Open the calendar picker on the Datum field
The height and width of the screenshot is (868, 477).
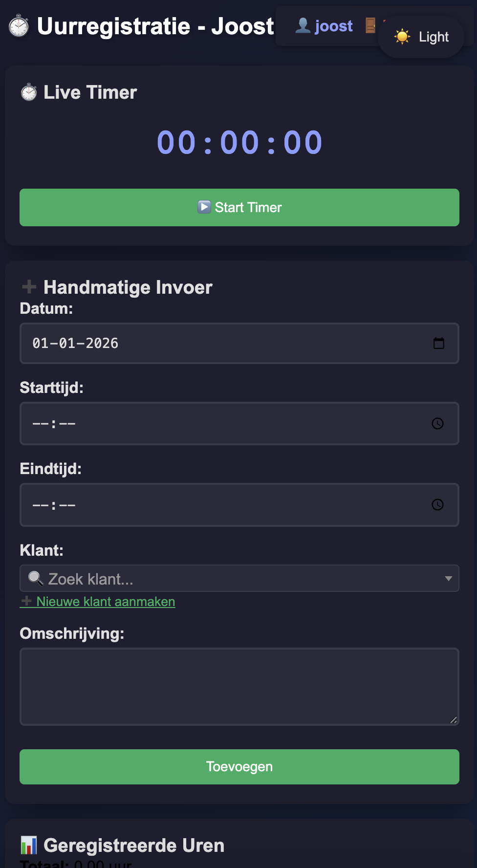point(438,343)
